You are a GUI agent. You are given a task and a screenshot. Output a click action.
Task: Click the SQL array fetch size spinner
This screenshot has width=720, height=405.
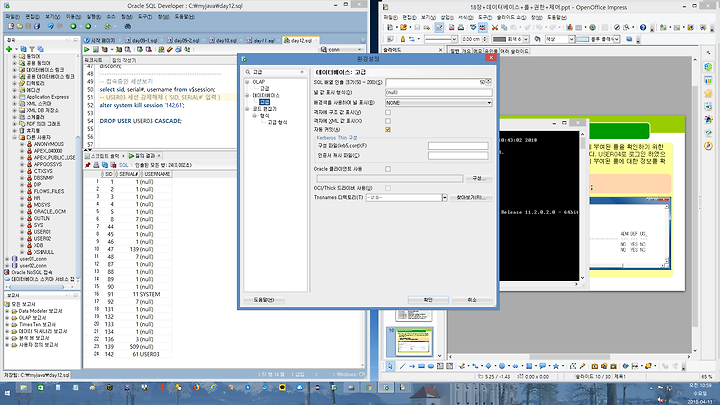pos(488,82)
